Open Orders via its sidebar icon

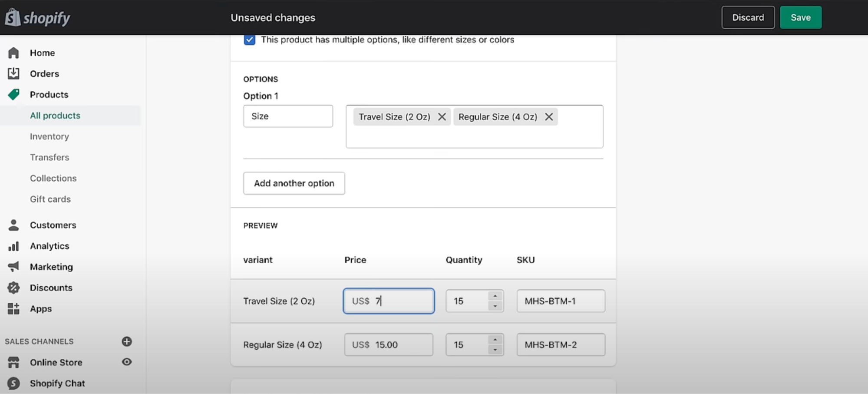point(13,73)
